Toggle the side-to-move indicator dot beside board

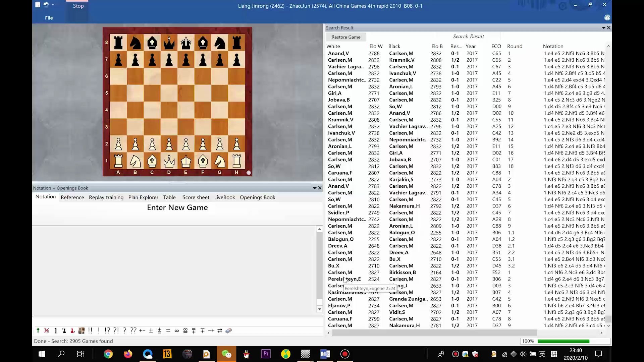click(x=249, y=173)
